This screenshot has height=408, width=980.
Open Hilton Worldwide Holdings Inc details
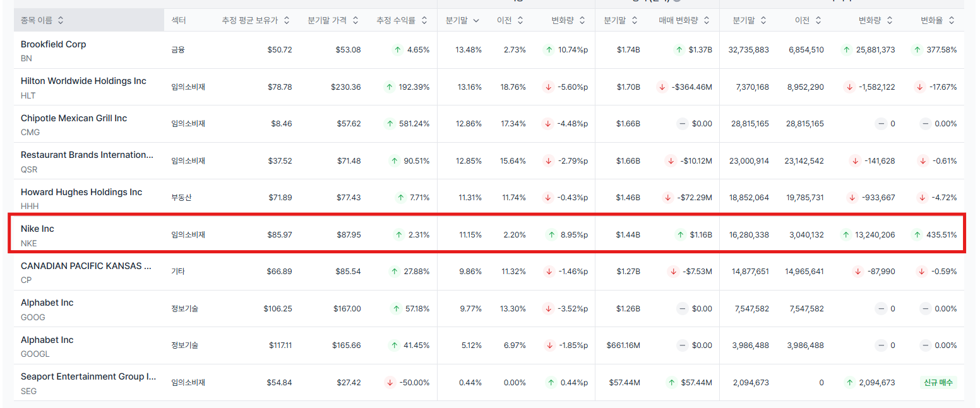pyautogui.click(x=83, y=81)
